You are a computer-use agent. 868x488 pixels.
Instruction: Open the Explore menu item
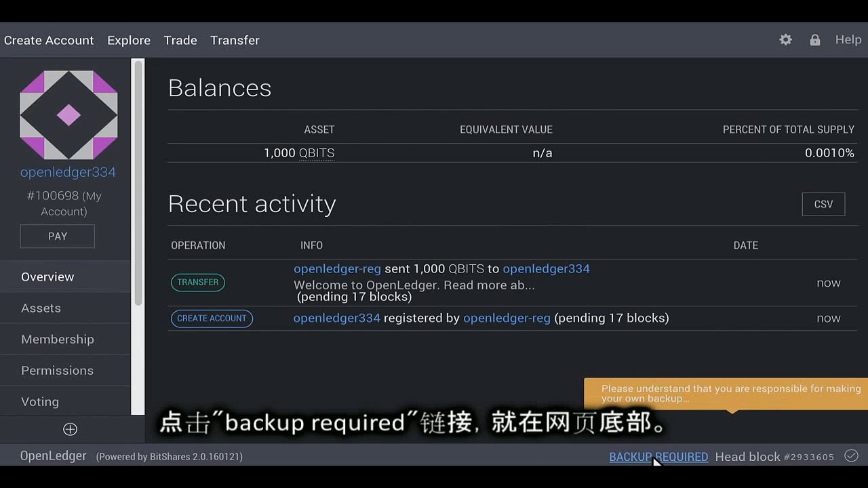[129, 40]
